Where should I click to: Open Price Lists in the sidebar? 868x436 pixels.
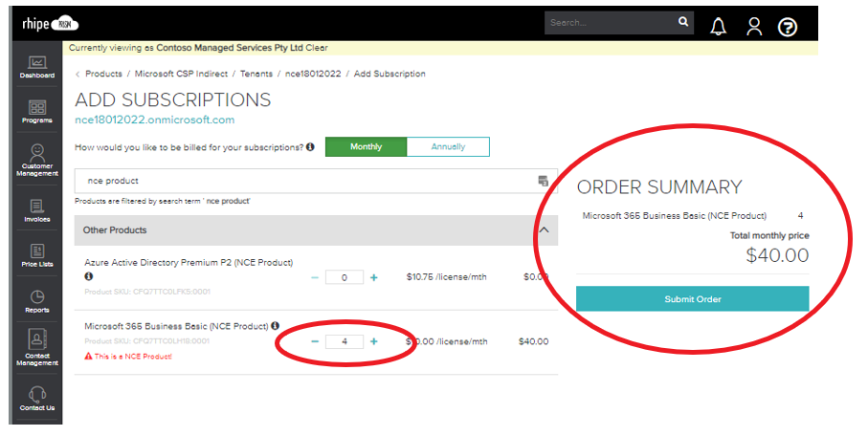click(x=37, y=255)
